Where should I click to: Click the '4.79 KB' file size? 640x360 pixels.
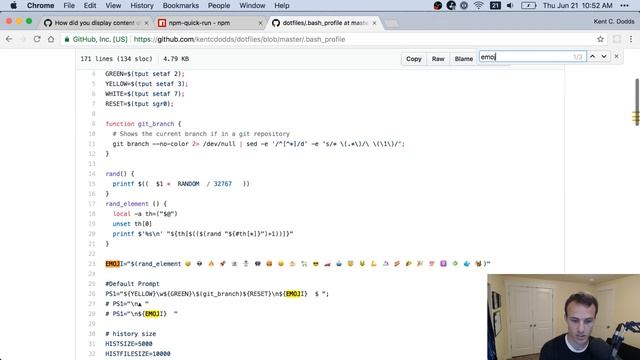[176, 59]
